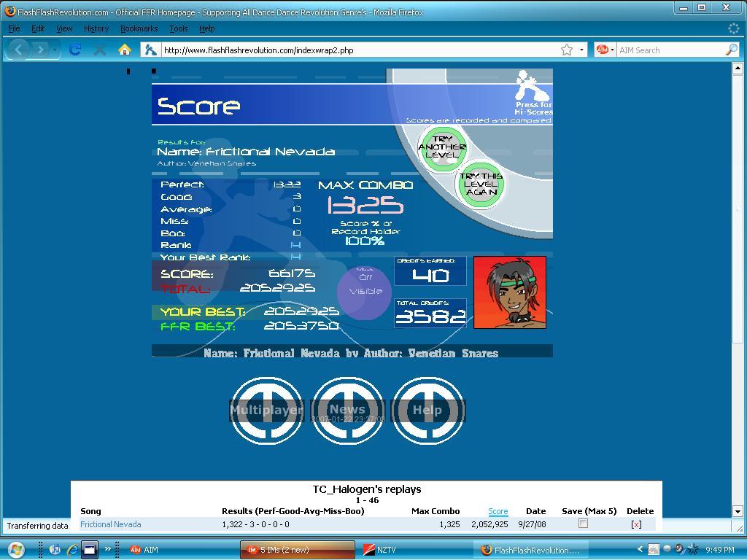
Task: Click scrollbar up arrow
Action: pos(738,68)
